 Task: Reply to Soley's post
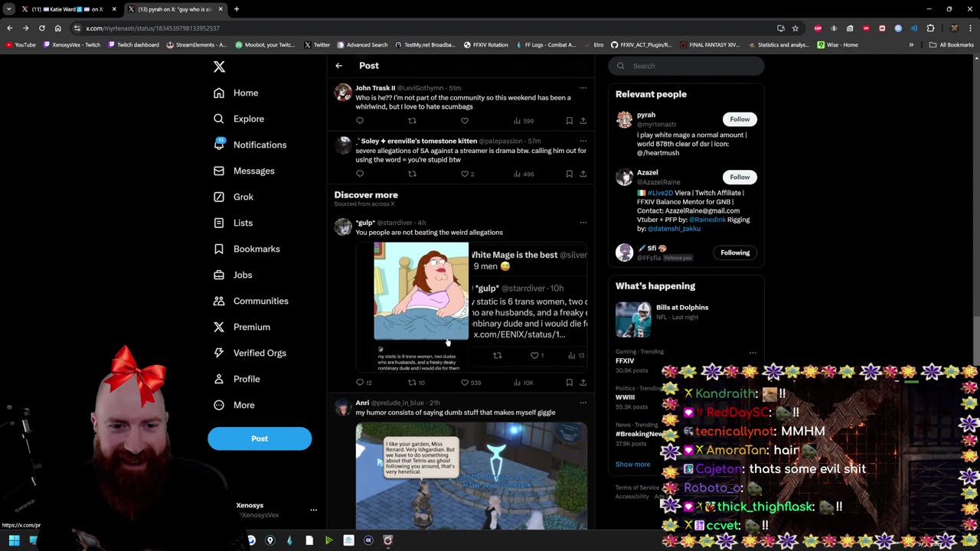pyautogui.click(x=360, y=174)
